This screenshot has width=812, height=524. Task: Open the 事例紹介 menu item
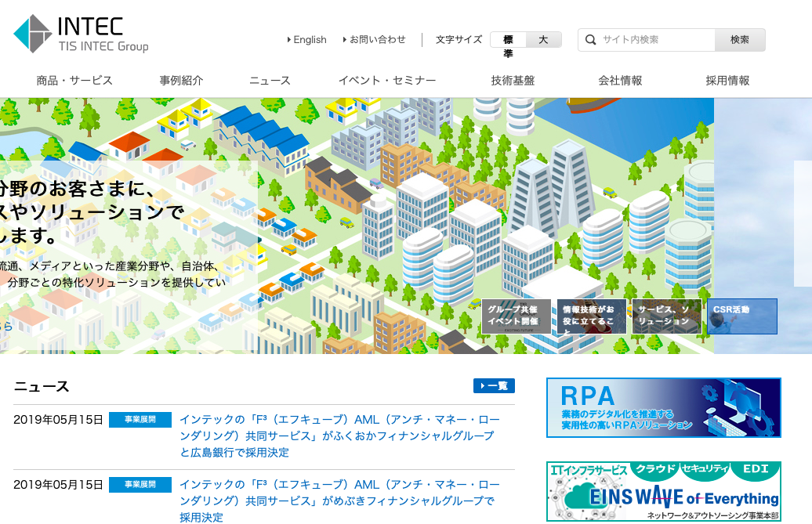tap(181, 81)
